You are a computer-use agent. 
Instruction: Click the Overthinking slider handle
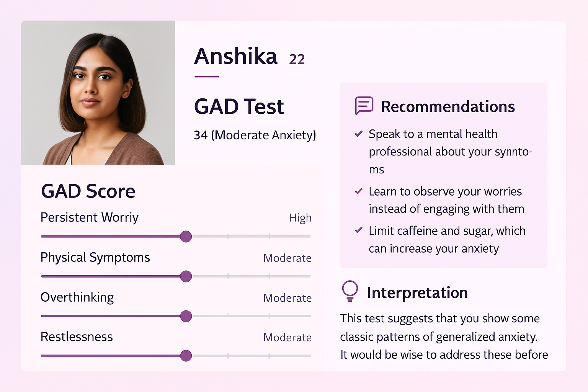tap(186, 316)
